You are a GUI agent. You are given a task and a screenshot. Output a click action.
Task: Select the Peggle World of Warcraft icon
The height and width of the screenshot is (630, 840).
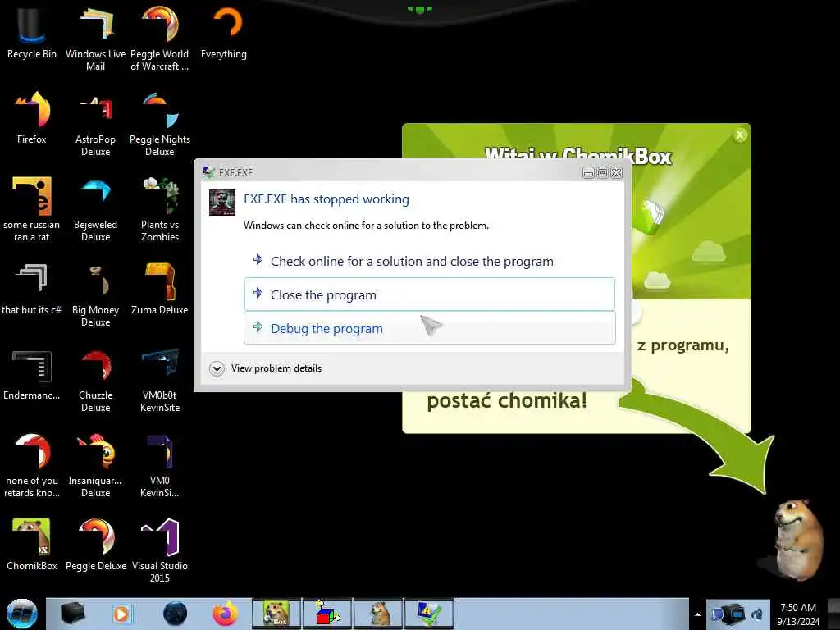click(x=160, y=38)
